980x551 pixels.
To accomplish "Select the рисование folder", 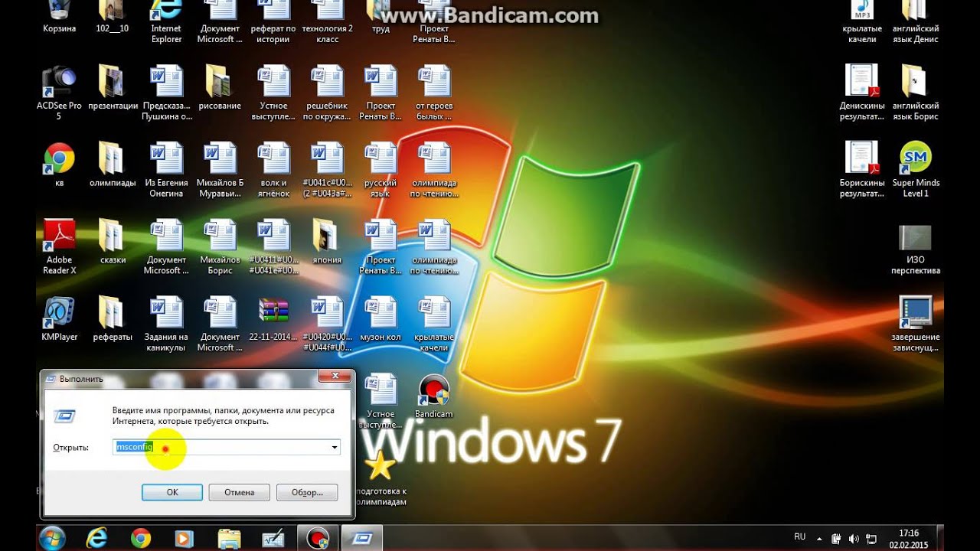I will click(x=220, y=88).
